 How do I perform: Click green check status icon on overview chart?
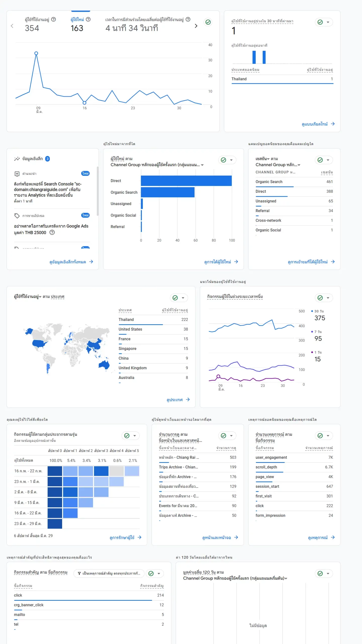(x=208, y=22)
